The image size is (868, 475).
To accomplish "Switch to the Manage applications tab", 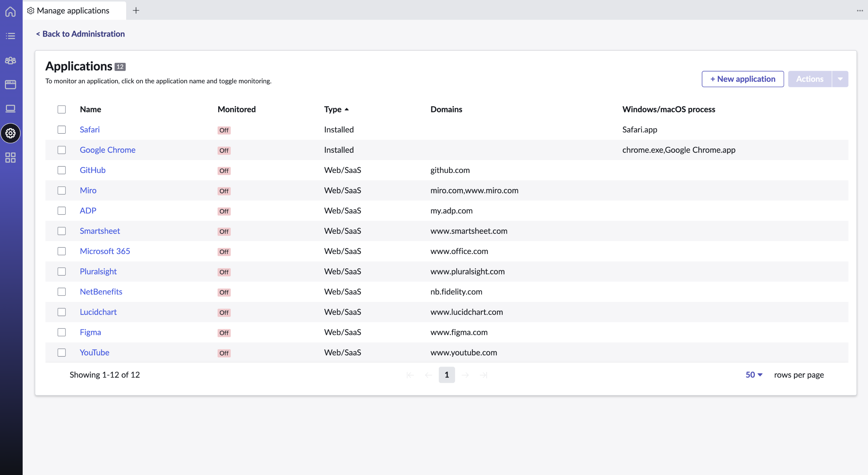I will click(x=74, y=11).
